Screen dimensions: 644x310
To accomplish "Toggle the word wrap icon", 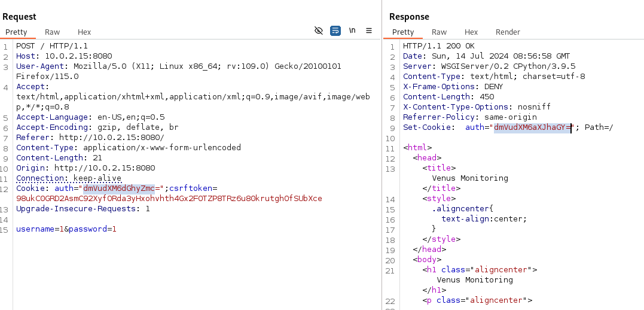I will coord(335,31).
